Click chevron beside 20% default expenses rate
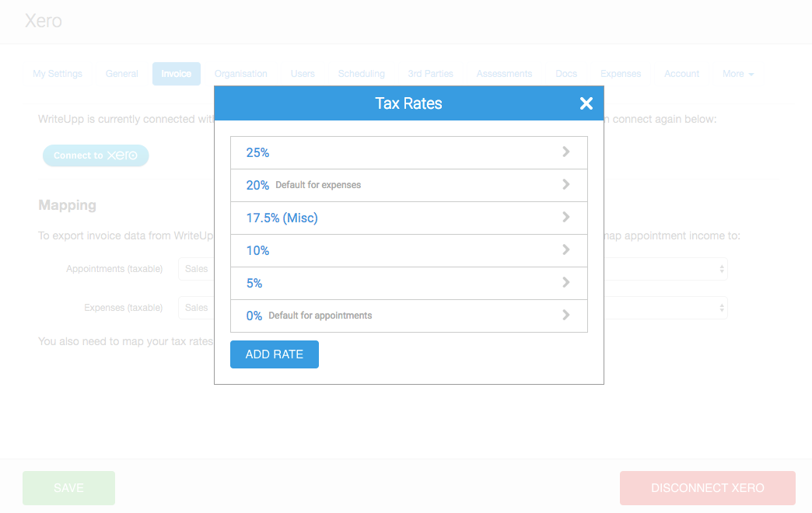812x513 pixels. point(565,185)
